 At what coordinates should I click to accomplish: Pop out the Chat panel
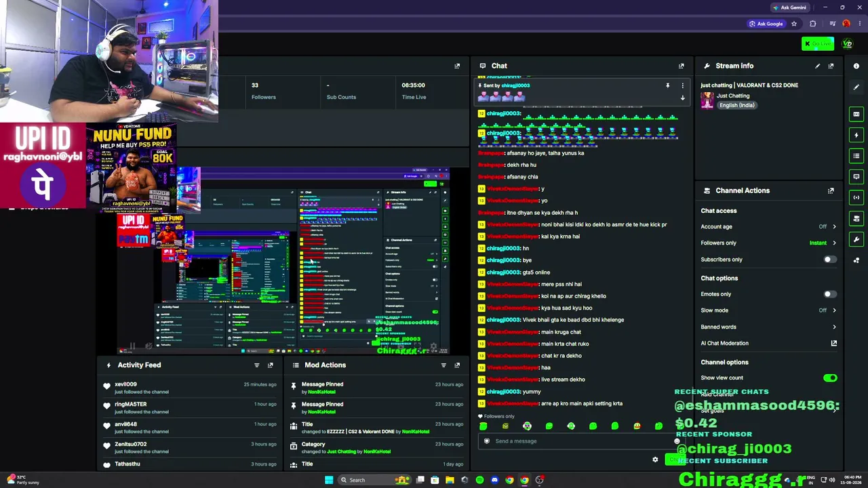click(681, 66)
